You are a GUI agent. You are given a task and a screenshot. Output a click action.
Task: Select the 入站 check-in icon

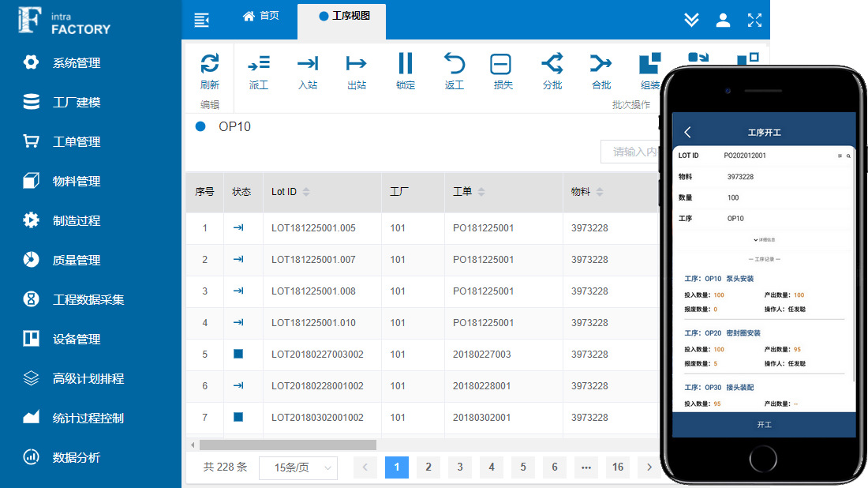(x=308, y=64)
